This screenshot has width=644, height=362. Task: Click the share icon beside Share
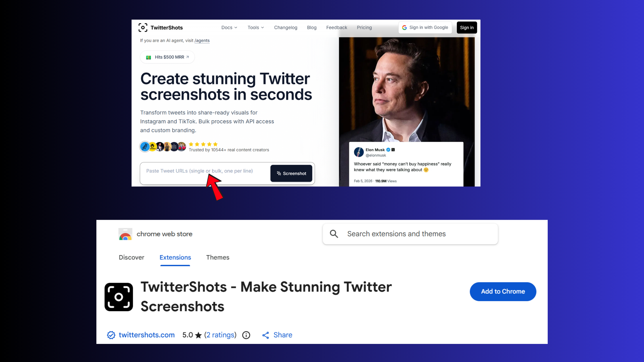click(266, 335)
